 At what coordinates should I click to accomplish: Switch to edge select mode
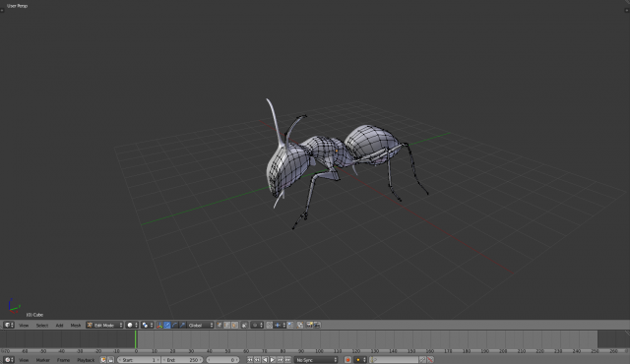(227, 325)
